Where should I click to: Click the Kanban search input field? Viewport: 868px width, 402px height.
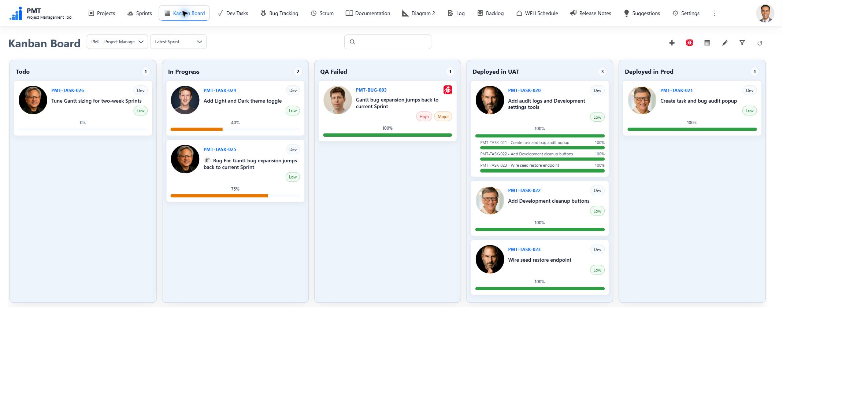click(x=387, y=42)
